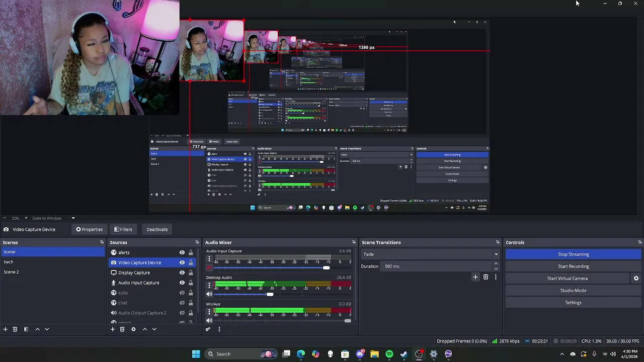Image resolution: width=644 pixels, height=362 pixels.
Task: Decrease transition duration with down arrow
Action: pos(496,269)
